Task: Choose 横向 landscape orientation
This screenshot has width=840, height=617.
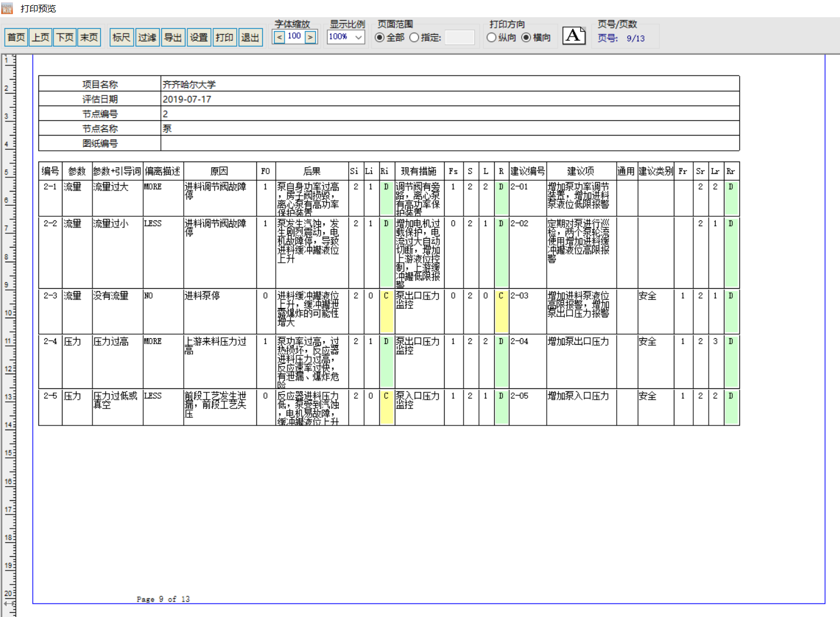Action: (x=536, y=38)
